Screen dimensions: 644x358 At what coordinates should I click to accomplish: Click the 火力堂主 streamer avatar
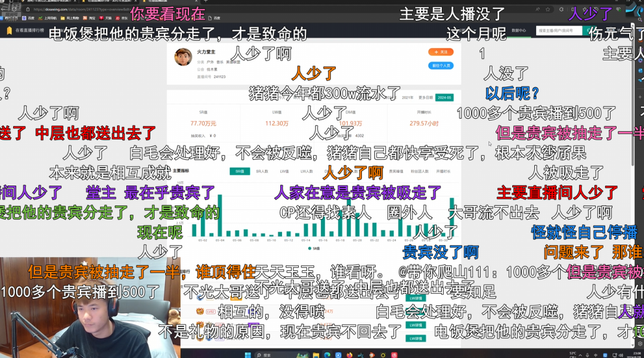183,57
